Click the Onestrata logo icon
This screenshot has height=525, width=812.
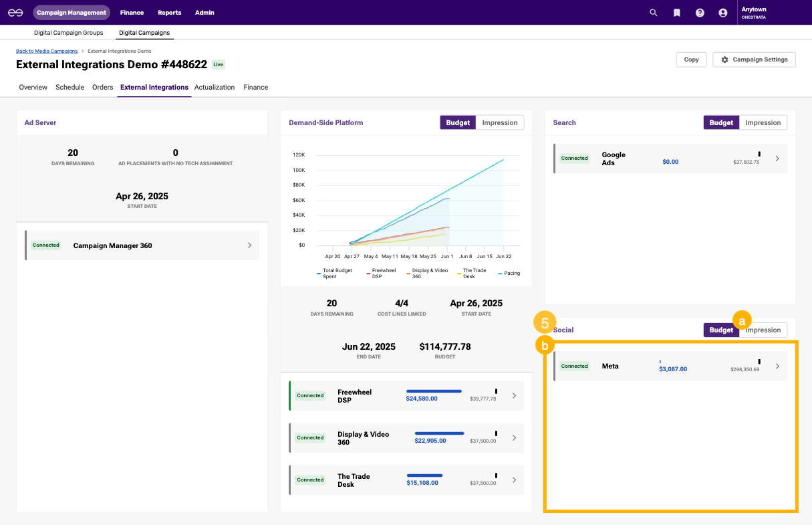coord(15,13)
